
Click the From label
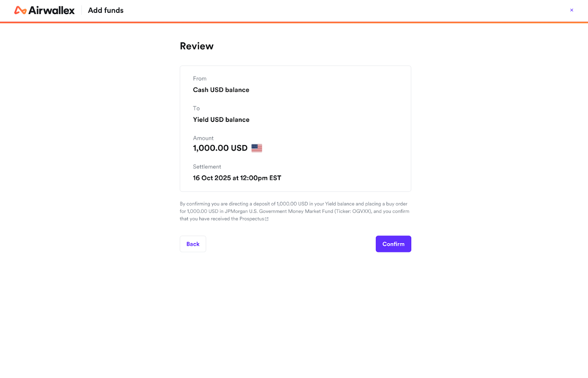pyautogui.click(x=200, y=78)
